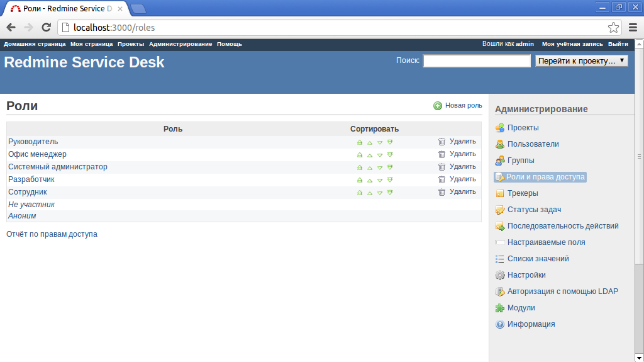Open Трекеры in admin sidebar

[523, 193]
